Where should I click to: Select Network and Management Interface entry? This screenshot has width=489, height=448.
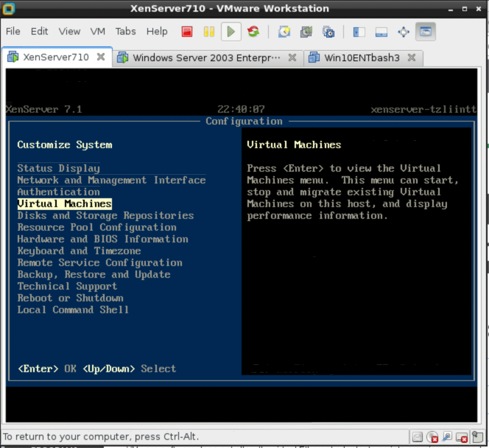click(111, 180)
